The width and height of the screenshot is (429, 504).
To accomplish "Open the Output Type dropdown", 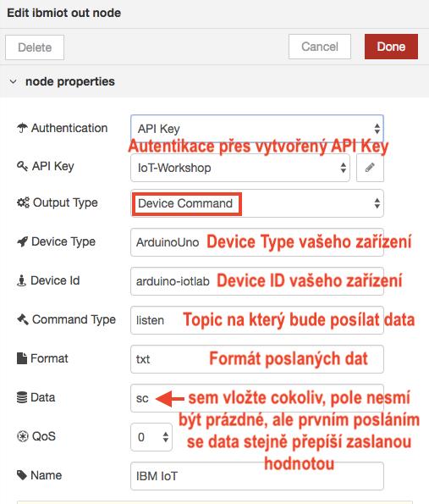I will [x=257, y=203].
